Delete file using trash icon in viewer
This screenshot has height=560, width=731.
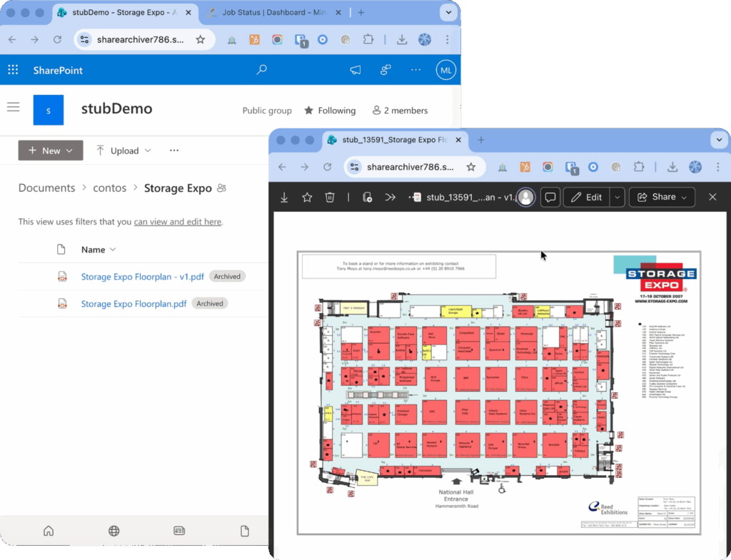click(x=330, y=198)
